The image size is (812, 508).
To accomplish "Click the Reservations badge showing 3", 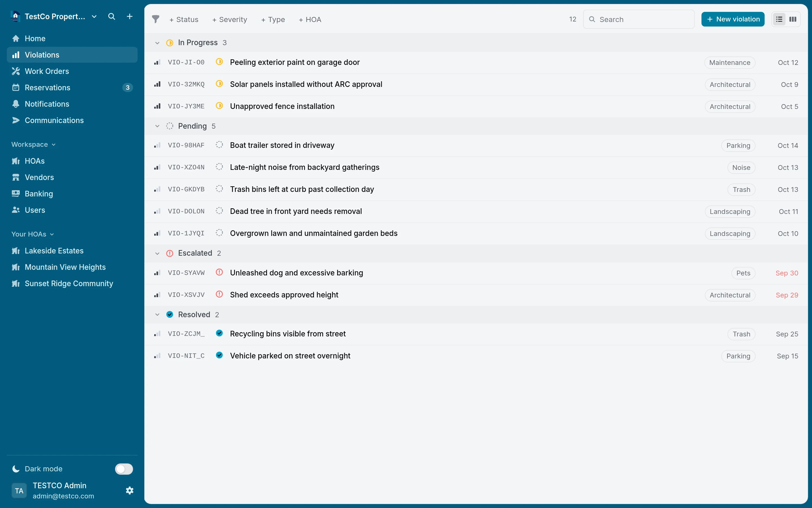I will (x=127, y=87).
